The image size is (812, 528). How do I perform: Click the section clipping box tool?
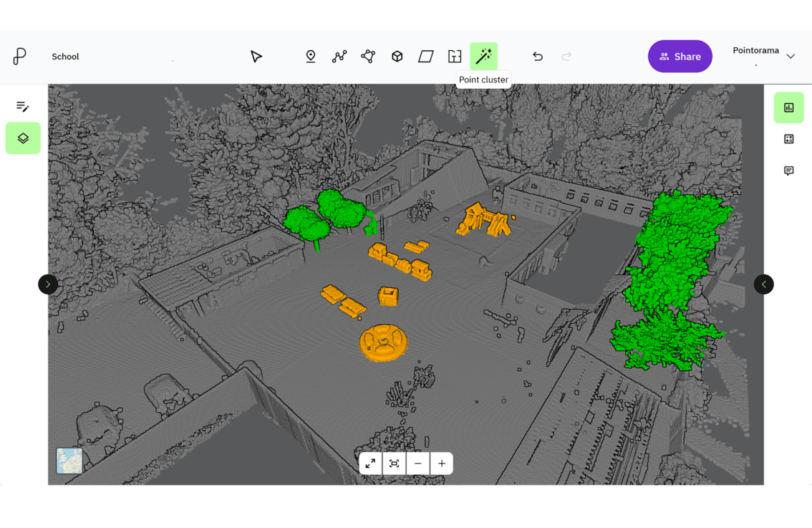click(455, 57)
